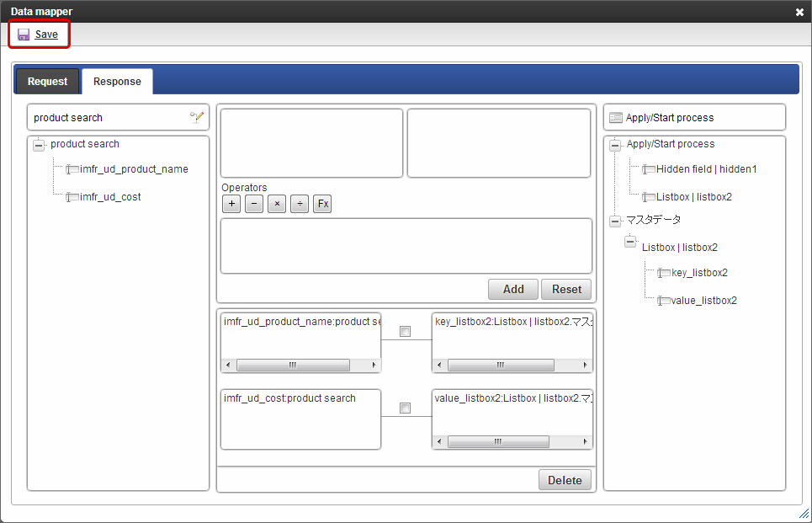Image resolution: width=812 pixels, height=523 pixels.
Task: Click horizontal scrollbar under key_listbox2 mapping
Action: pos(501,365)
